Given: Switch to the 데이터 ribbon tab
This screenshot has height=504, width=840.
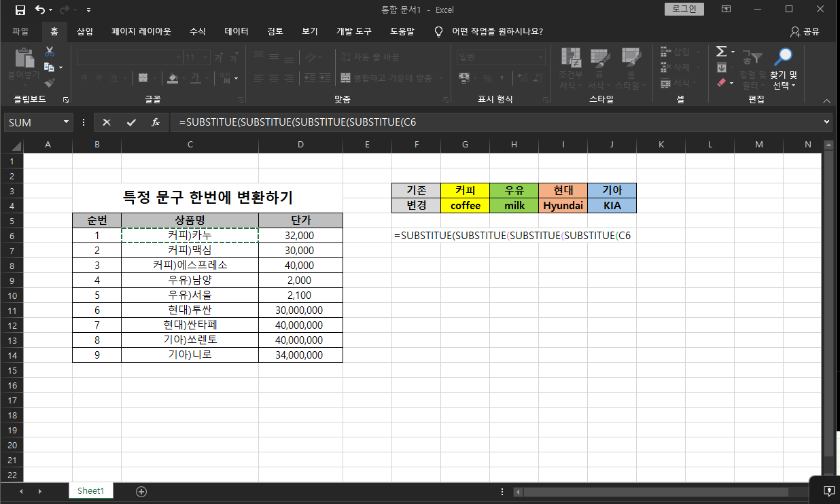Looking at the screenshot, I should coord(237,31).
